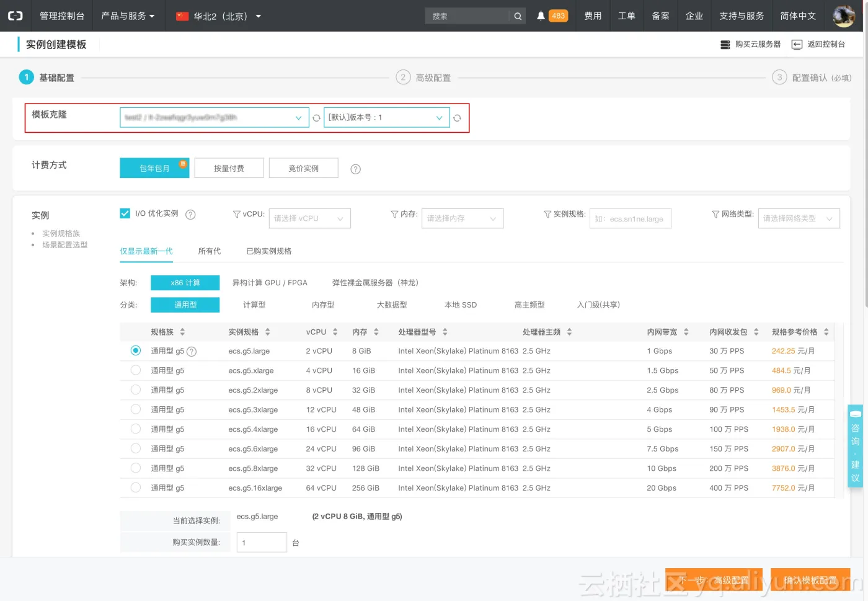
Task: Sort by vCPU column arrows
Action: click(x=335, y=332)
